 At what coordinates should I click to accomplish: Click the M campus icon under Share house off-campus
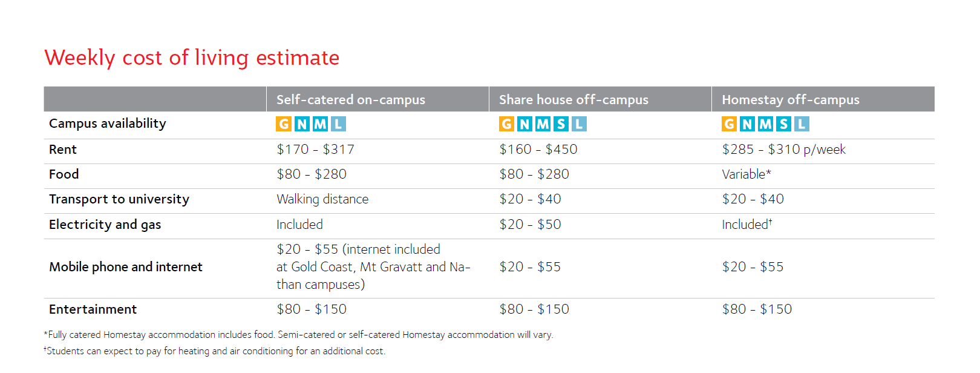[543, 124]
